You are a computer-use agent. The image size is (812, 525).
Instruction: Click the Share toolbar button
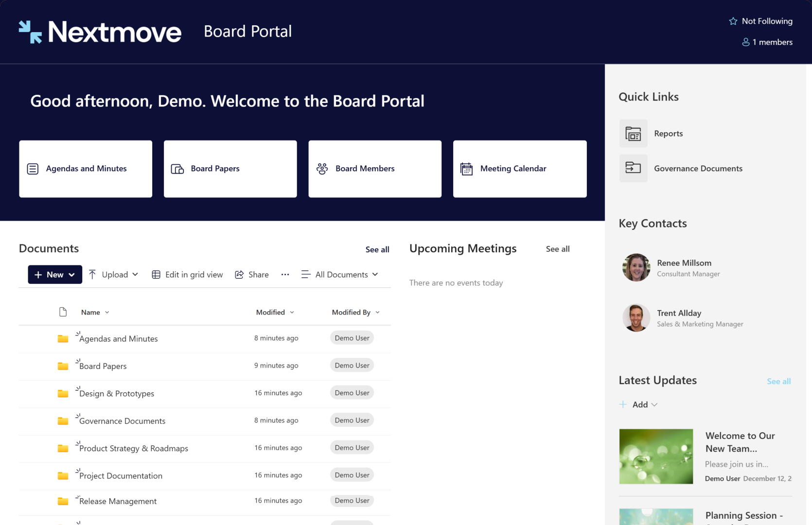[252, 275]
